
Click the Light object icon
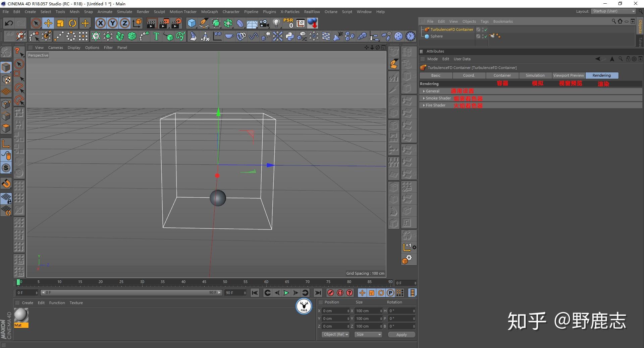point(276,23)
